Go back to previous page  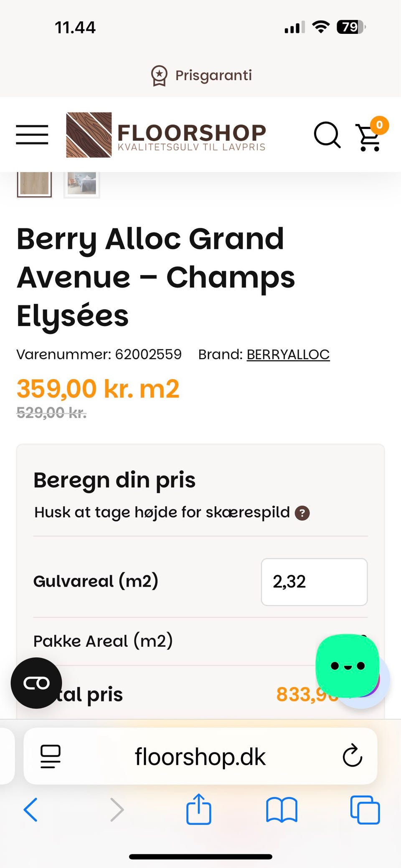point(31,810)
